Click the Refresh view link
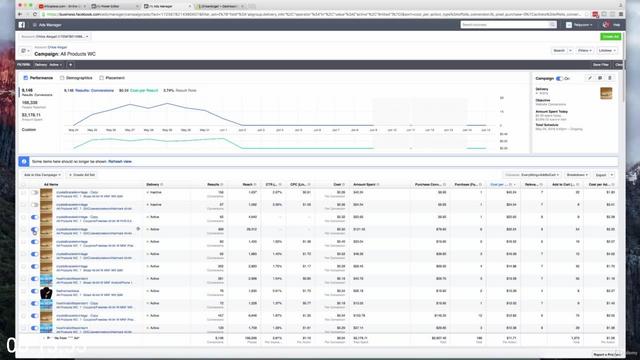This screenshot has height=360, width=640. tap(120, 162)
